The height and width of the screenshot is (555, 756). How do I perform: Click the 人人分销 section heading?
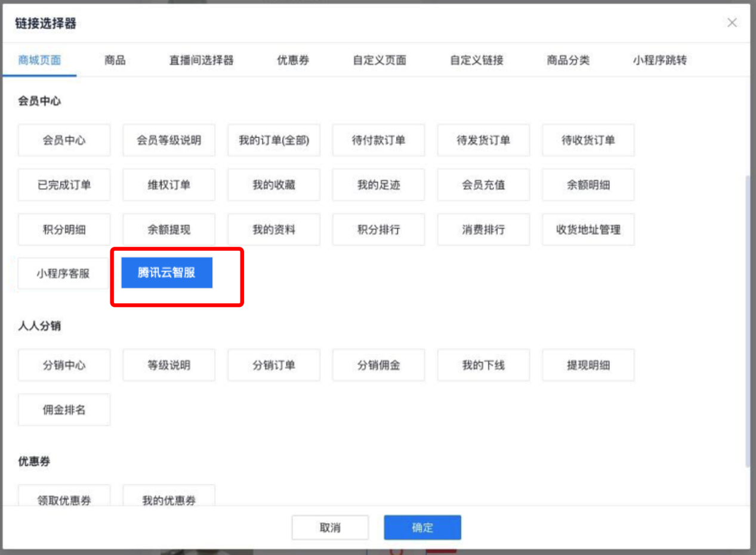point(39,326)
